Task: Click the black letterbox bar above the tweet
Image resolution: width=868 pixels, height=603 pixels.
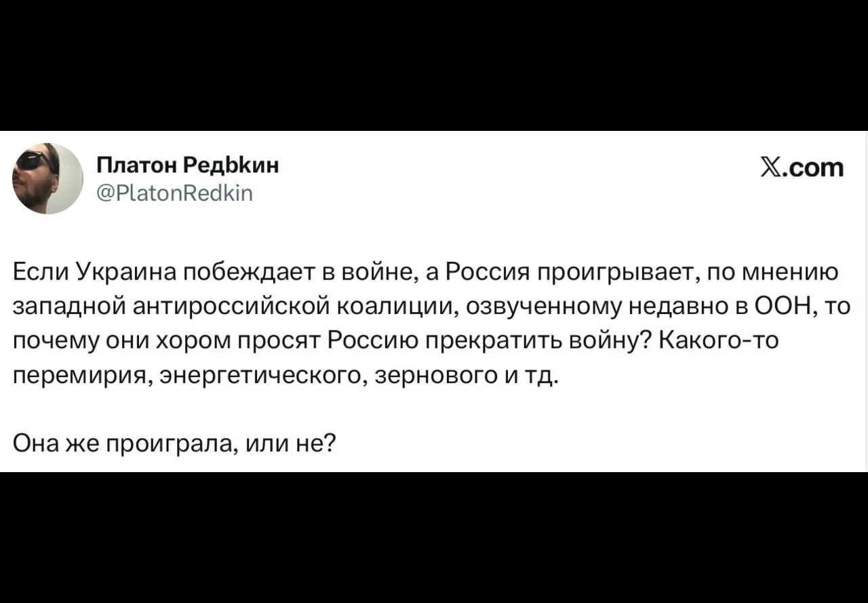Action: 434,65
